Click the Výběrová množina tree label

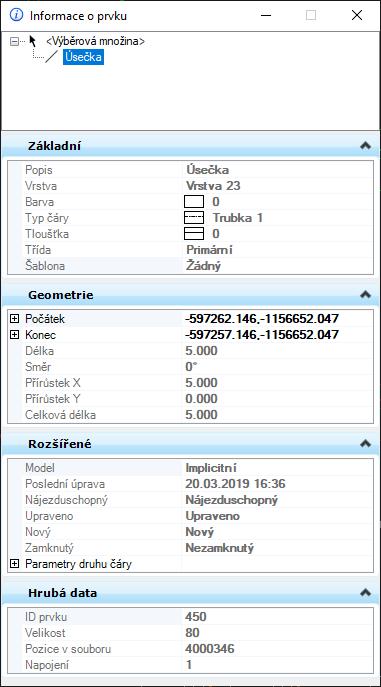tap(95, 42)
